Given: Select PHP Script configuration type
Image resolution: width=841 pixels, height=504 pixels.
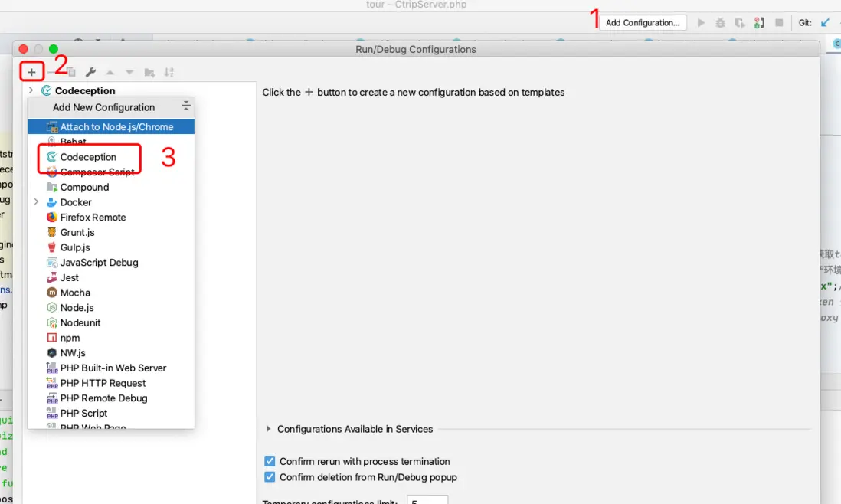Looking at the screenshot, I should pos(111,413).
